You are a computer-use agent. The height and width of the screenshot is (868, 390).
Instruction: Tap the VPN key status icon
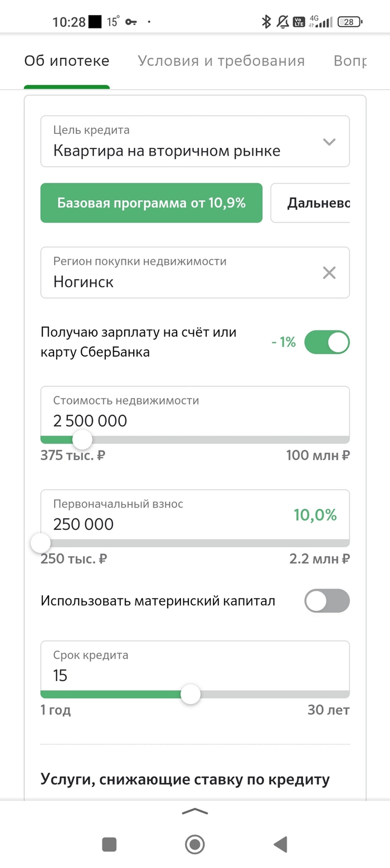click(131, 22)
